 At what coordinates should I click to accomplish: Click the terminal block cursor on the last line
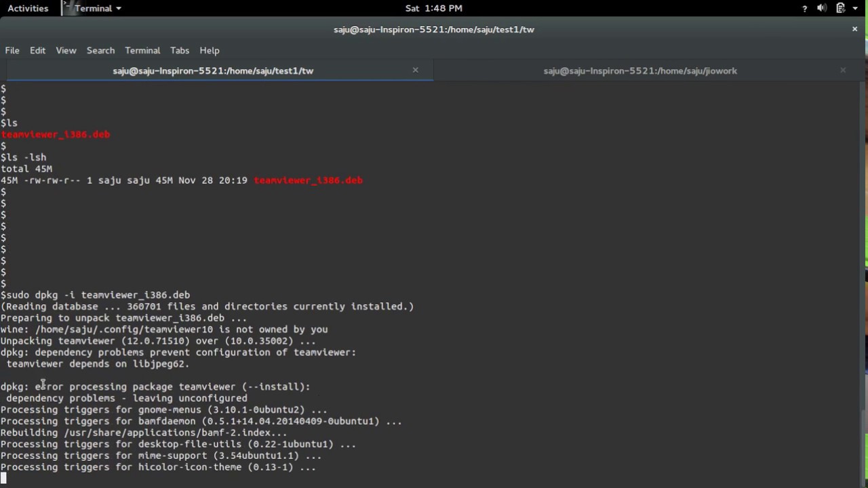coord(3,479)
